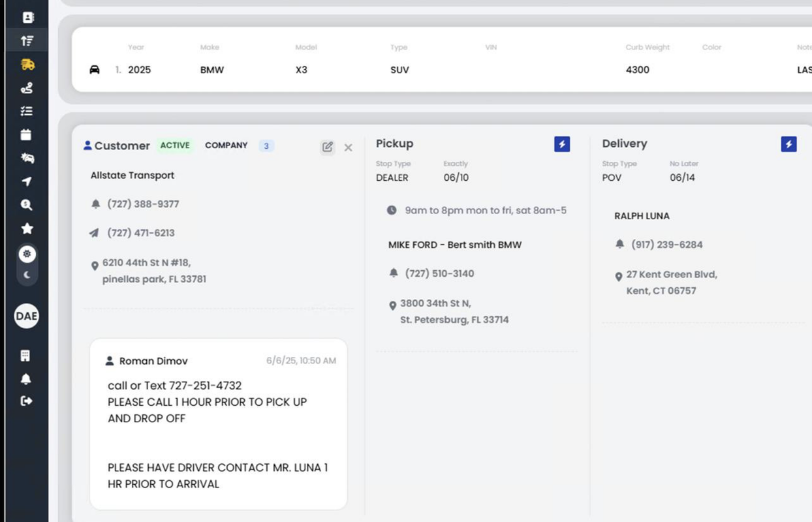Click the SUV type cell
This screenshot has width=812, height=522.
click(x=399, y=70)
